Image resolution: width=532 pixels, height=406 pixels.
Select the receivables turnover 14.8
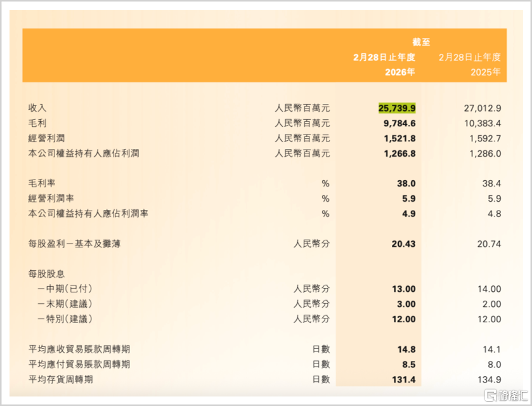tap(406, 350)
